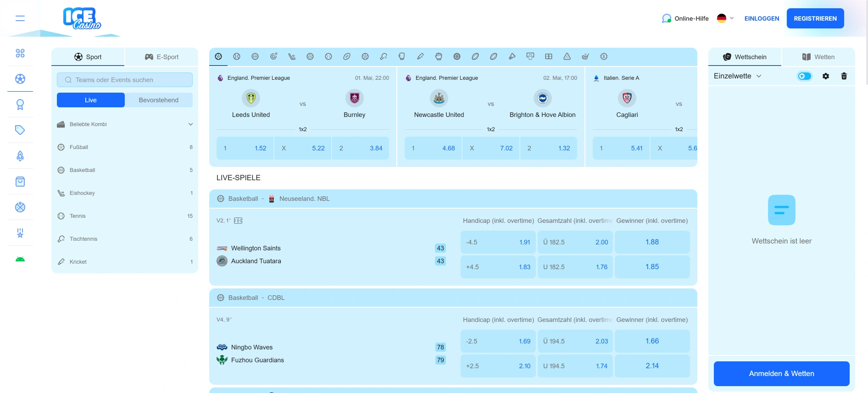The height and width of the screenshot is (393, 868).
Task: Open the E-Sport tab
Action: (x=161, y=57)
